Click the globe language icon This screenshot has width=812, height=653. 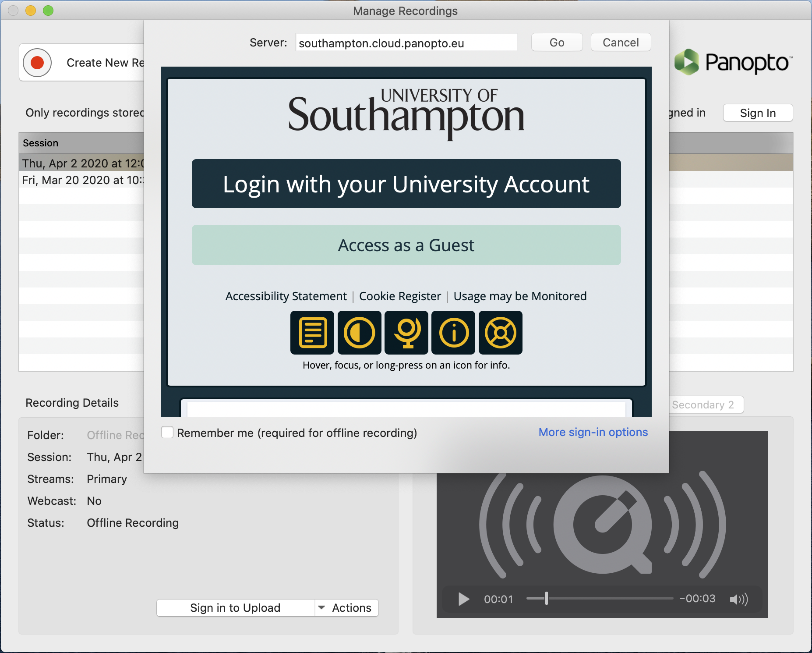click(x=406, y=333)
